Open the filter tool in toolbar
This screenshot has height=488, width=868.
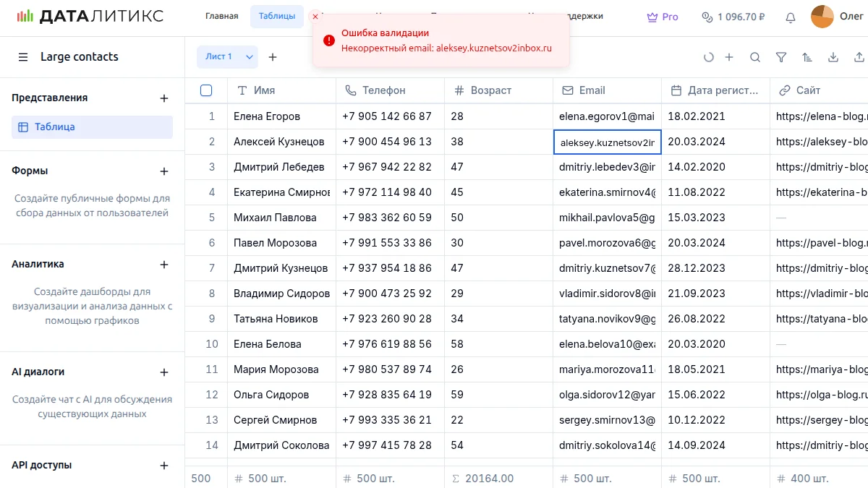click(x=781, y=57)
